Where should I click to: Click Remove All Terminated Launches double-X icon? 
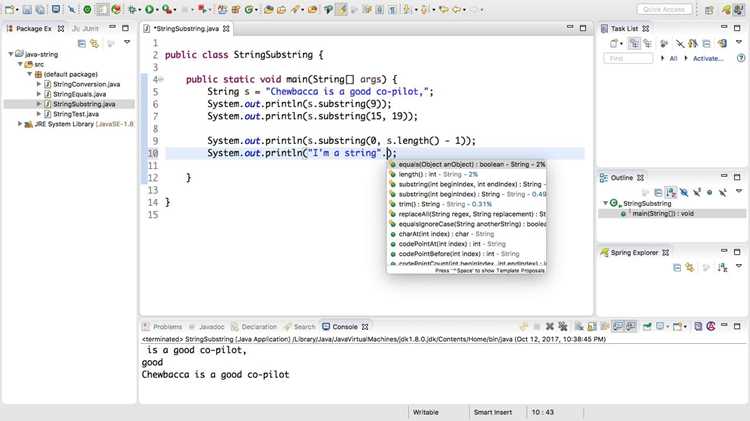[563, 326]
